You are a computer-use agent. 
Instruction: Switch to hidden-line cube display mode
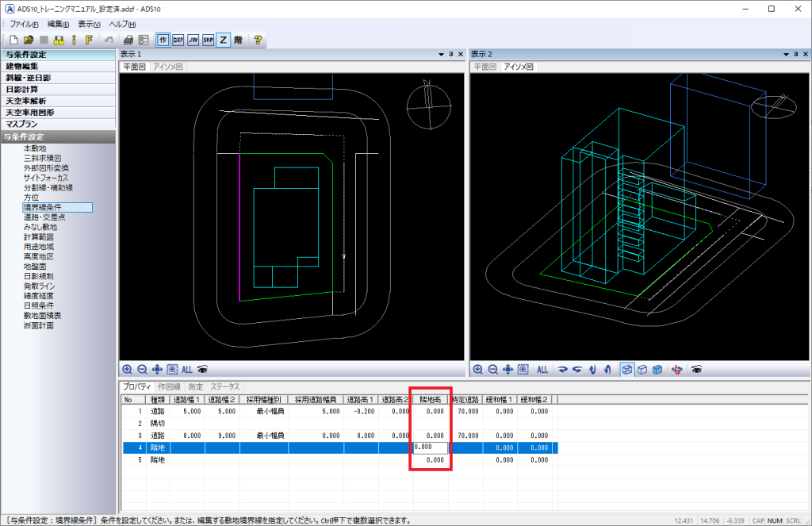[x=642, y=370]
